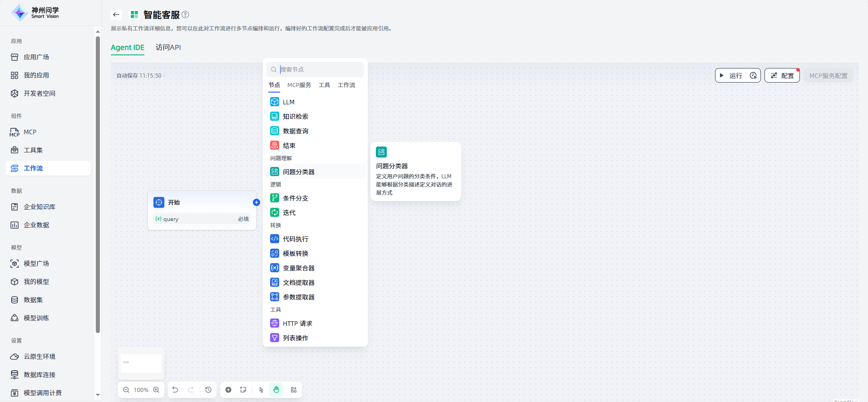Click the blue plus handle on 开始 node

coord(256,202)
